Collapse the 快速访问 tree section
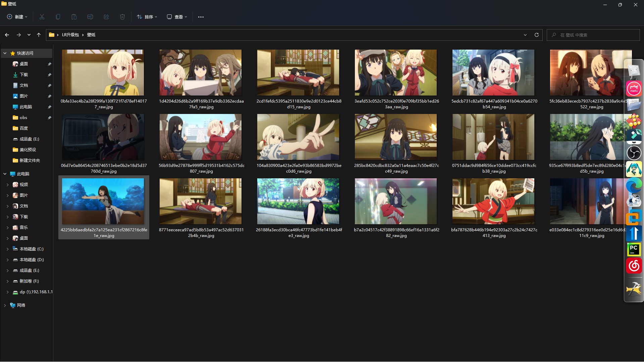 (5, 53)
